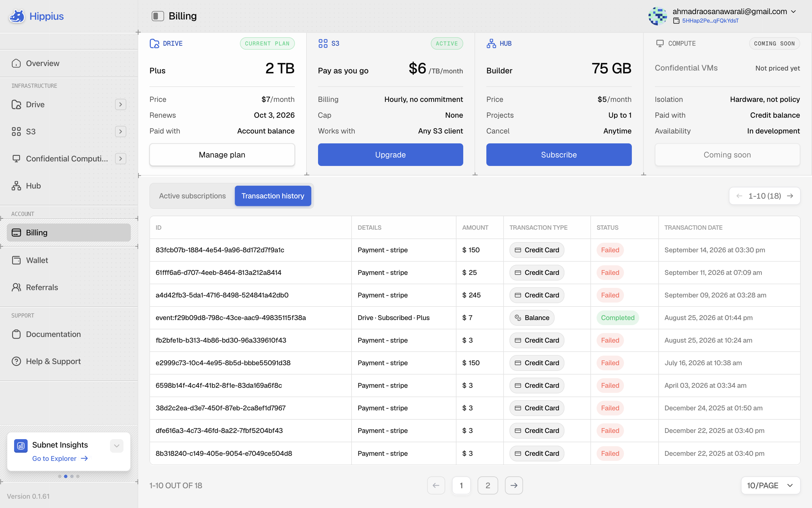Click the user avatar image

tap(658, 16)
